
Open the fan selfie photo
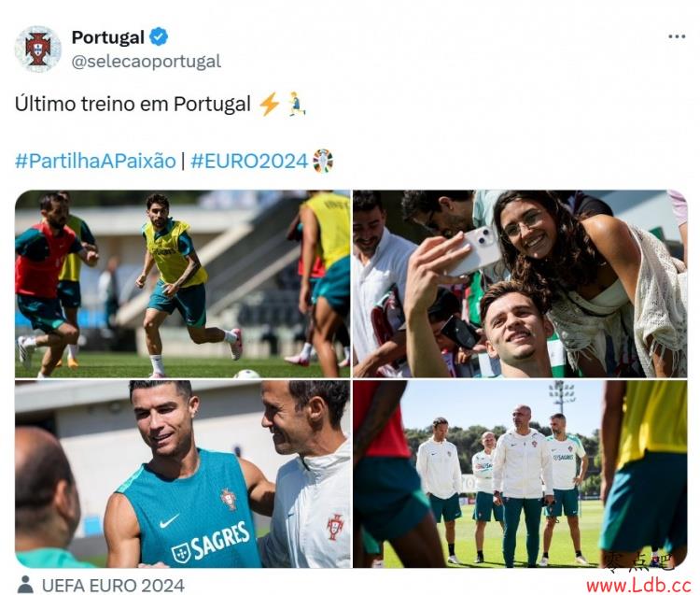tap(520, 284)
